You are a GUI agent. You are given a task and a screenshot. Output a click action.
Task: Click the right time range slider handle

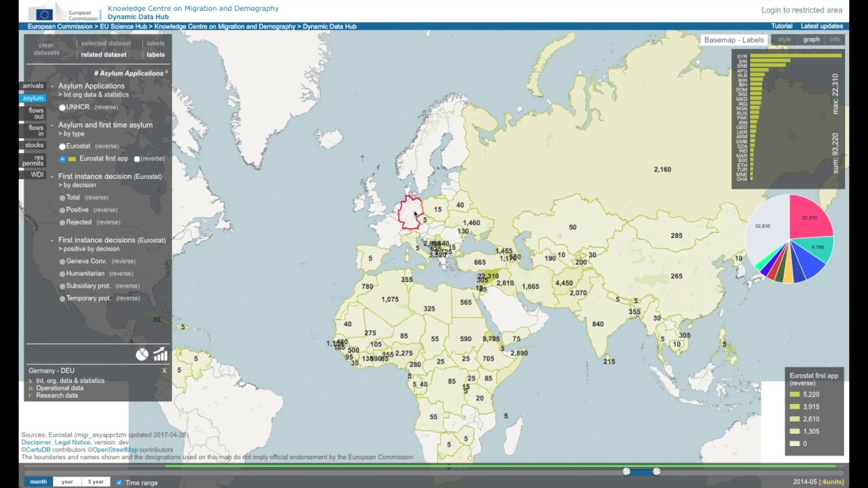coord(656,471)
